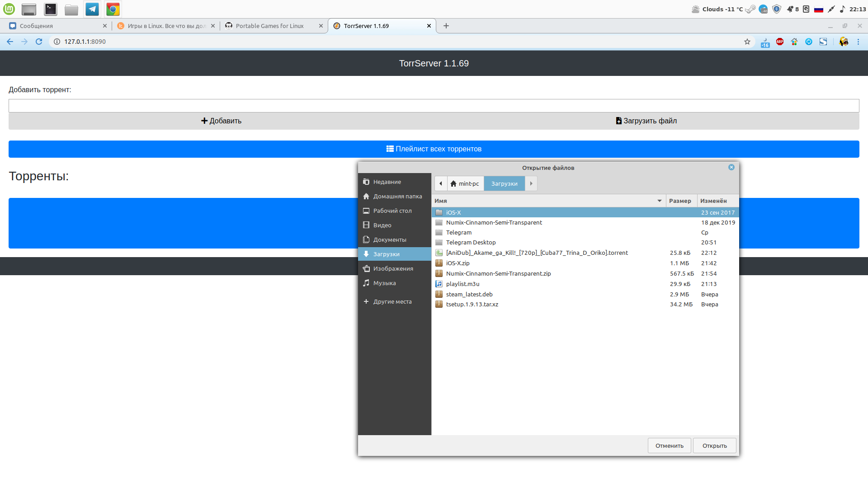Switch to the Portable Games for Linux tab
The image size is (868, 488).
tap(274, 26)
